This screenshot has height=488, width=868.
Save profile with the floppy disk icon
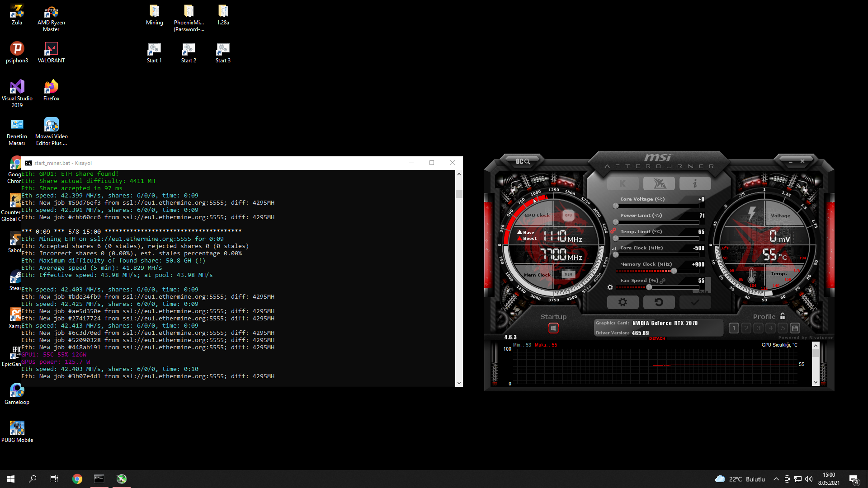[795, 328]
